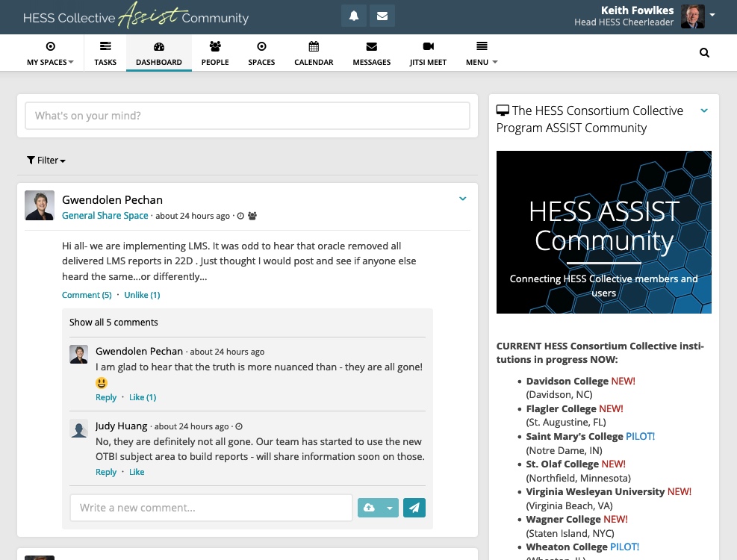Viewport: 737px width, 560px height.
Task: Open the Menu dropdown in navigation
Action: click(x=482, y=53)
